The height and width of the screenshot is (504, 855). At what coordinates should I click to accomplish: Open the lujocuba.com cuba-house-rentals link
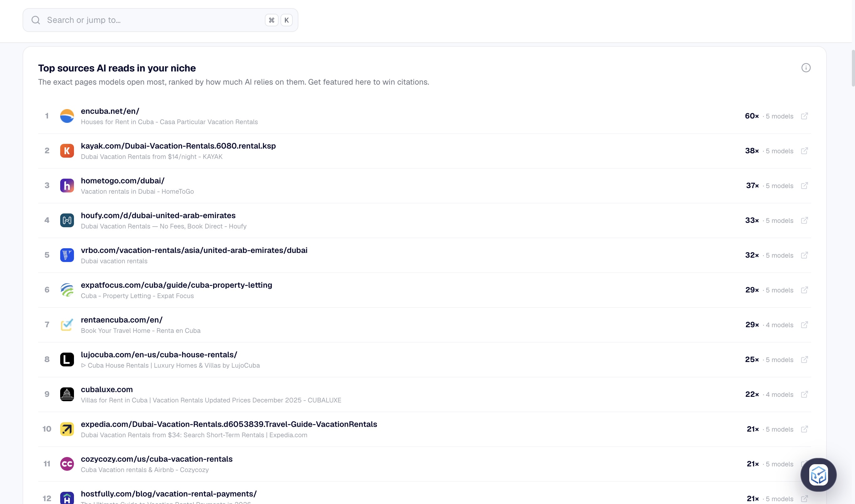(159, 355)
